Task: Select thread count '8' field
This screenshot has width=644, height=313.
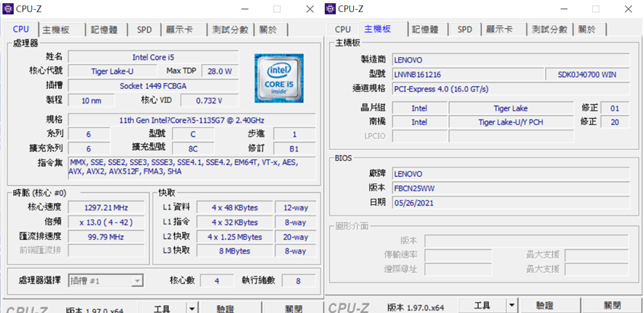Action: (298, 281)
